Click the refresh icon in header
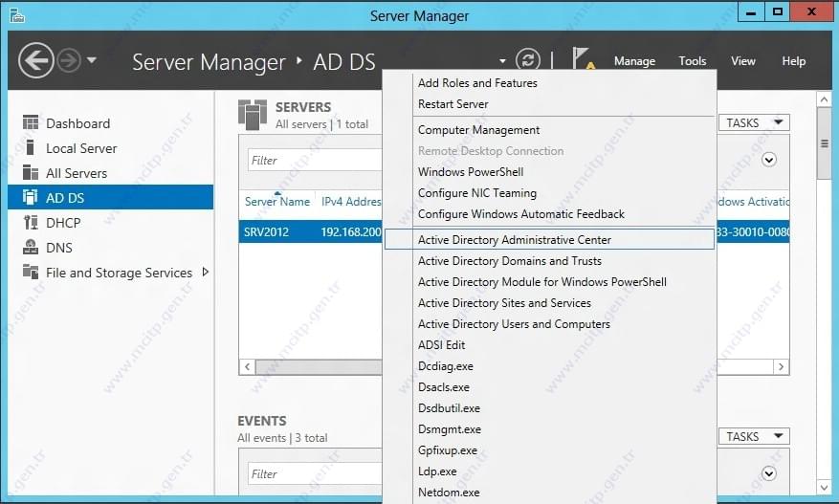Screen dimensions: 839x504 coord(527,60)
